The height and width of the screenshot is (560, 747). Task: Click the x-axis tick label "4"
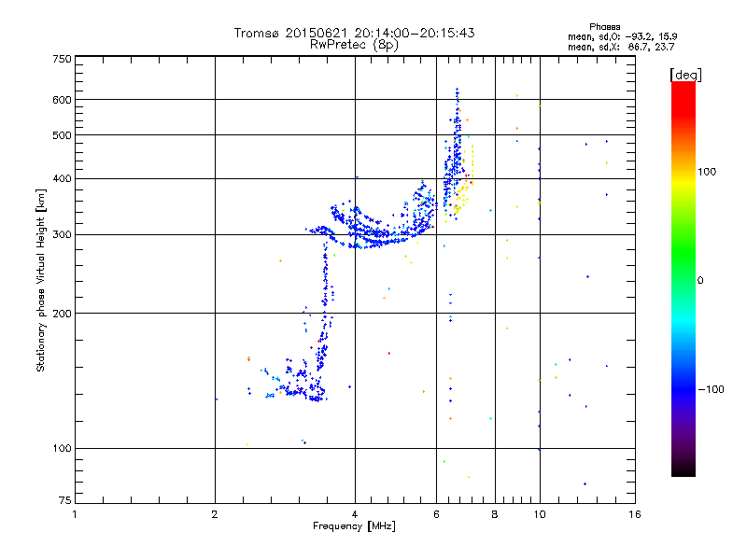click(355, 514)
